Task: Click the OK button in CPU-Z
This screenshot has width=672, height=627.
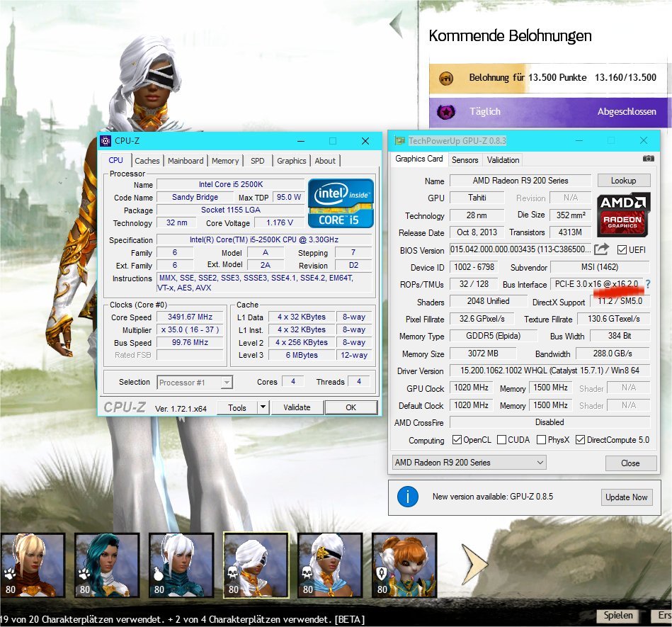Action: tap(351, 407)
